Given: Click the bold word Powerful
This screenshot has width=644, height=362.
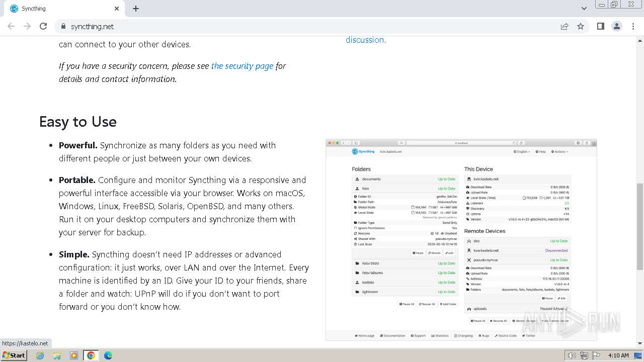Looking at the screenshot, I should 78,145.
